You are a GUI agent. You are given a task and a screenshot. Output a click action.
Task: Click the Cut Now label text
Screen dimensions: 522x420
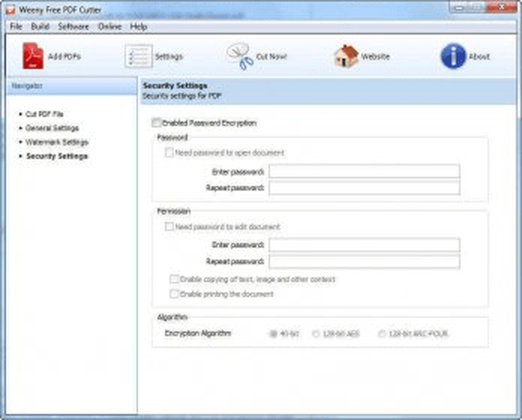click(x=271, y=56)
